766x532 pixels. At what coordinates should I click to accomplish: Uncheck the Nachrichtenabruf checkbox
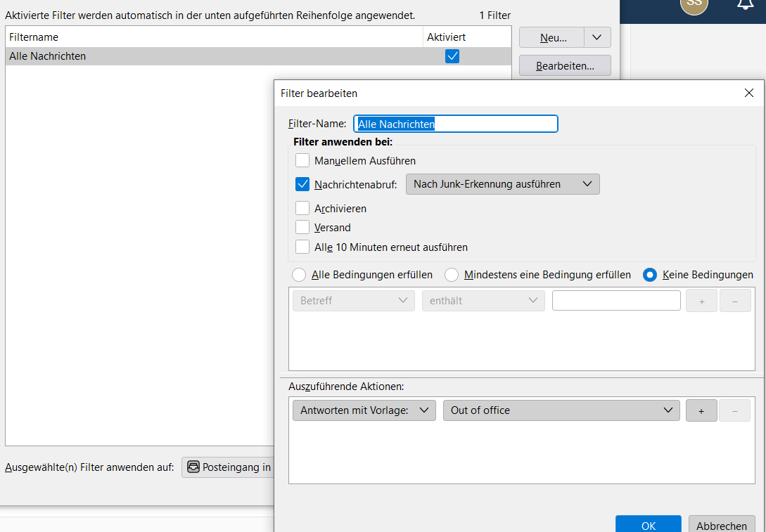tap(302, 185)
